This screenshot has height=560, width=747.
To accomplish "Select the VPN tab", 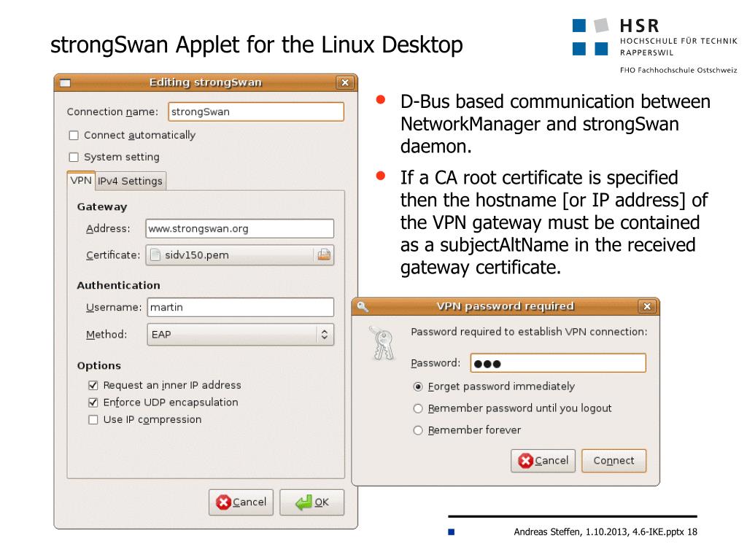I will (81, 181).
